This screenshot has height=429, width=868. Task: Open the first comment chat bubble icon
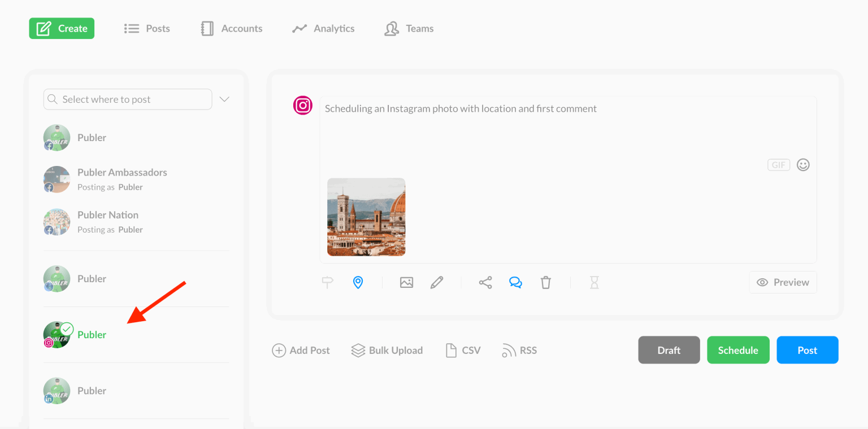515,282
